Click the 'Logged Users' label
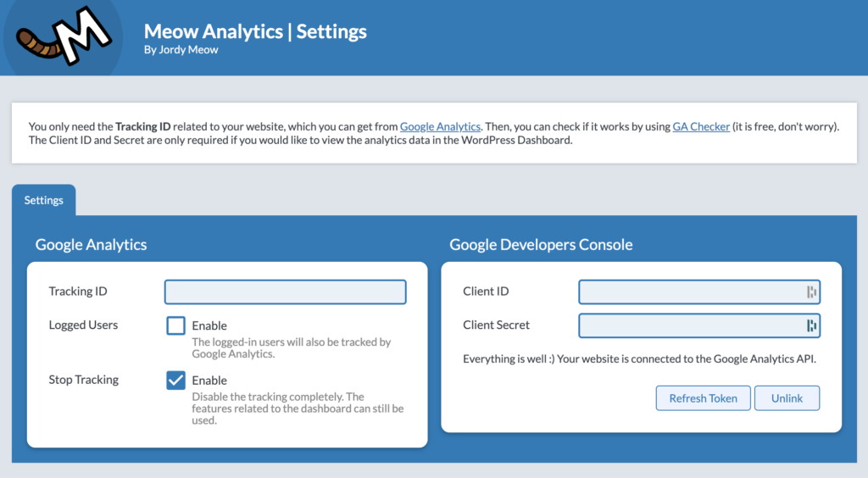This screenshot has width=868, height=478. click(x=83, y=325)
